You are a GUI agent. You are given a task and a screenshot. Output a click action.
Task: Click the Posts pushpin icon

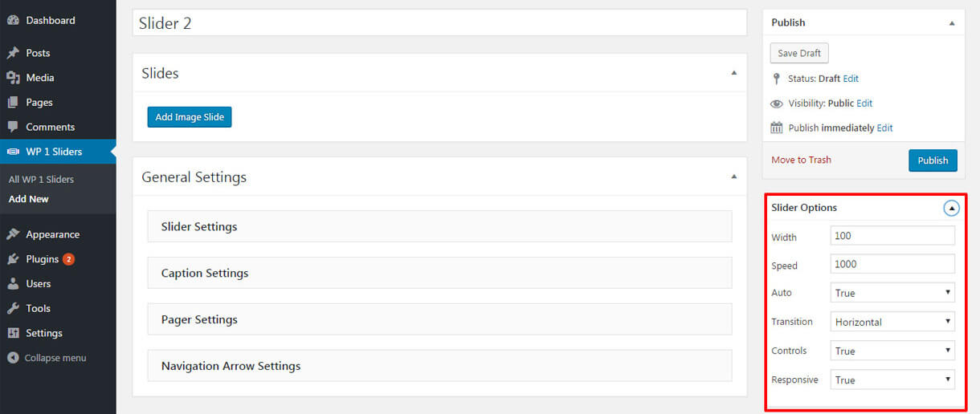tap(13, 53)
